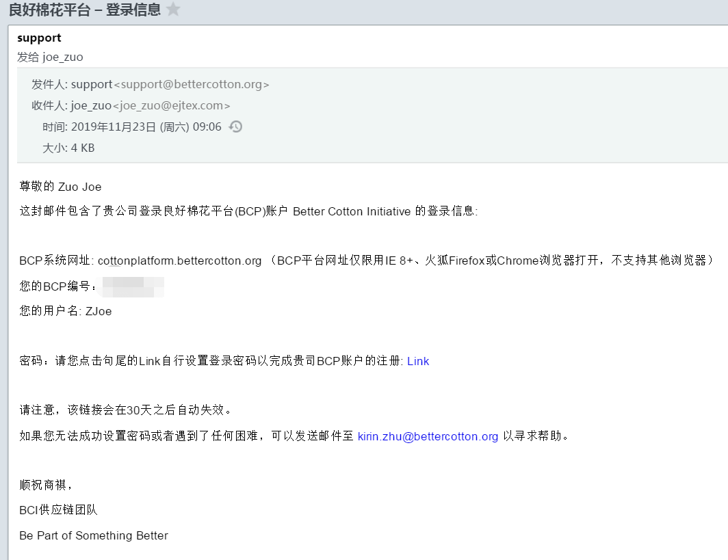The image size is (728, 560).
Task: Click cottonplatform.bettercotton.org site address
Action: (x=180, y=261)
